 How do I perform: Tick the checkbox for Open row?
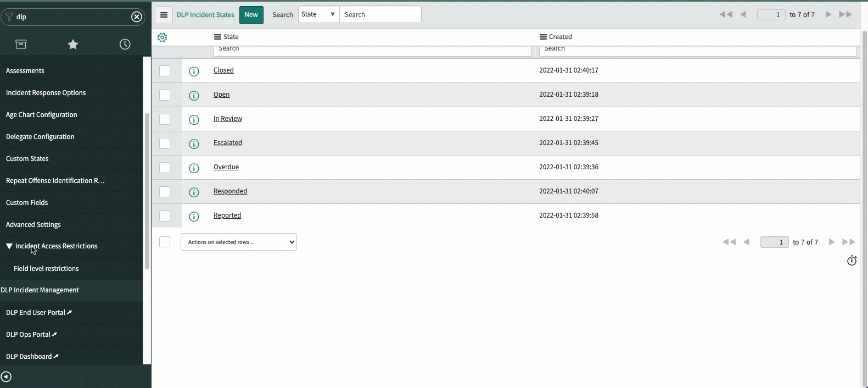click(x=165, y=95)
